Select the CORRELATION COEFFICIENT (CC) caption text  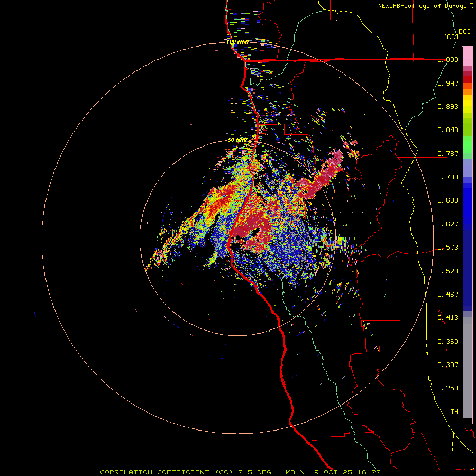tap(166, 472)
